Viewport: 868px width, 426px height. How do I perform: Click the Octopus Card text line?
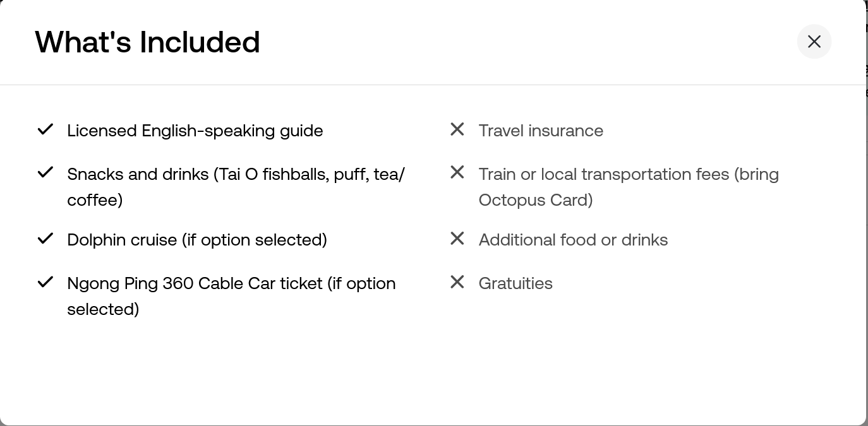pyautogui.click(x=536, y=200)
